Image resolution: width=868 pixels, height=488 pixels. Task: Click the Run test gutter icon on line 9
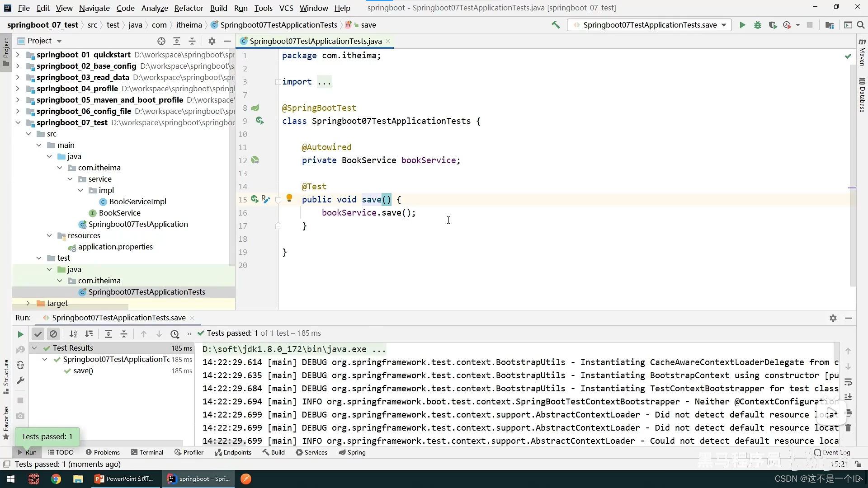click(259, 121)
